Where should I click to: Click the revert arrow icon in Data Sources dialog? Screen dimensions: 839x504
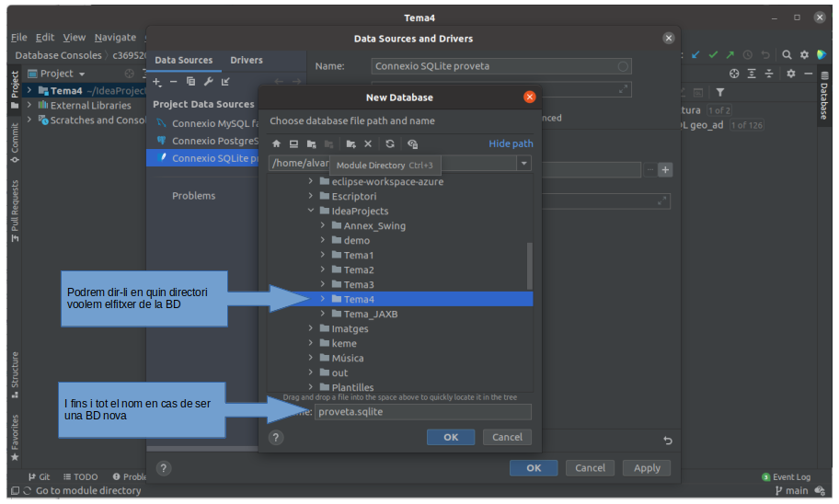668,441
